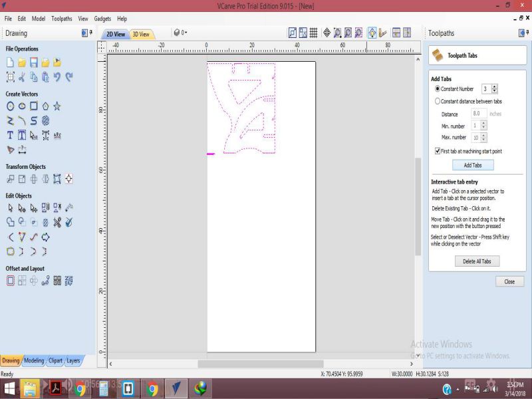Click the vertical scrollbar thumb

point(418,206)
